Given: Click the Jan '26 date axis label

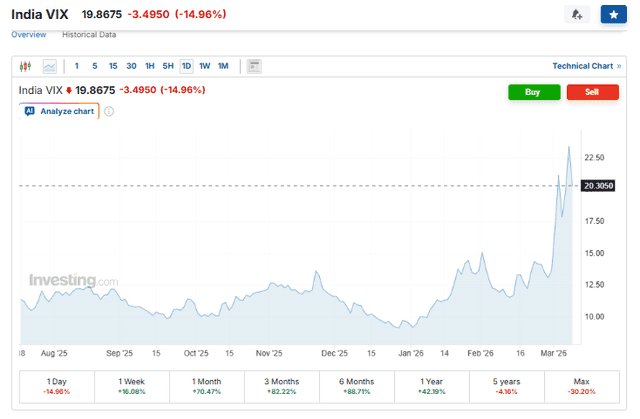Looking at the screenshot, I should point(411,353).
